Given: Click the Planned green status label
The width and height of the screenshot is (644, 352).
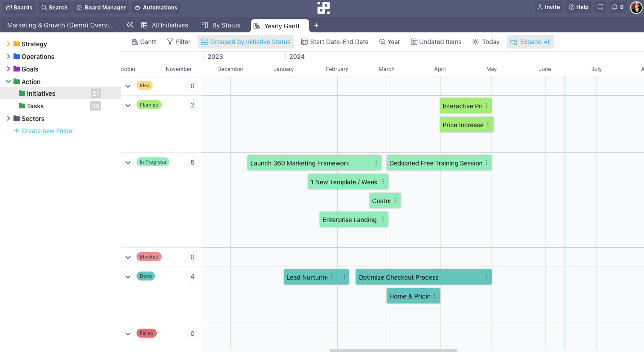Looking at the screenshot, I should coord(149,105).
